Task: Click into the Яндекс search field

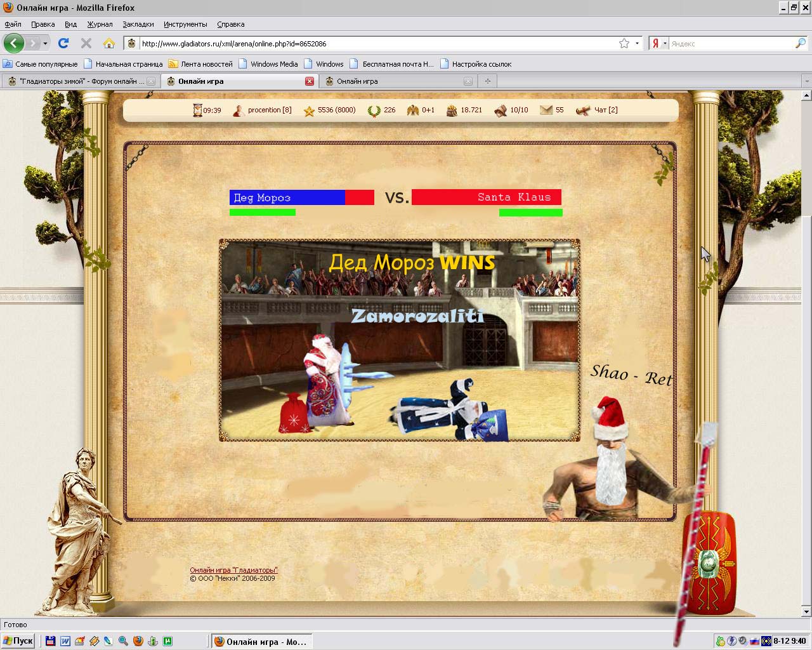Action: point(730,43)
